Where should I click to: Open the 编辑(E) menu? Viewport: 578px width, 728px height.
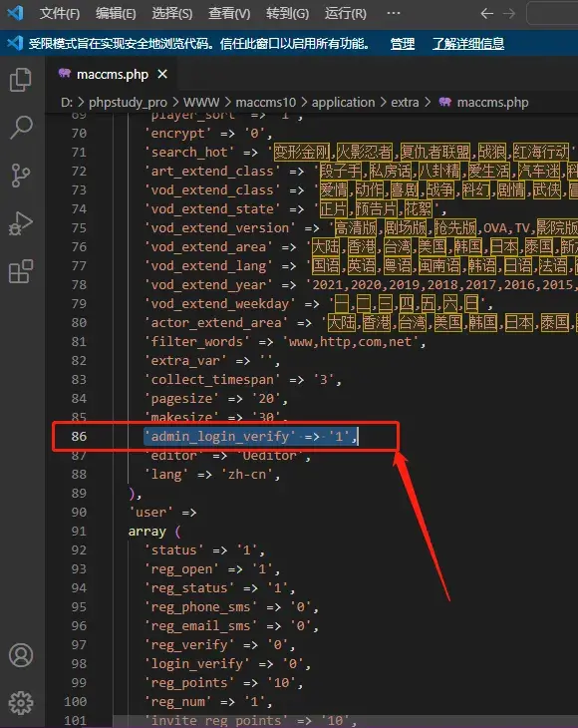point(116,14)
